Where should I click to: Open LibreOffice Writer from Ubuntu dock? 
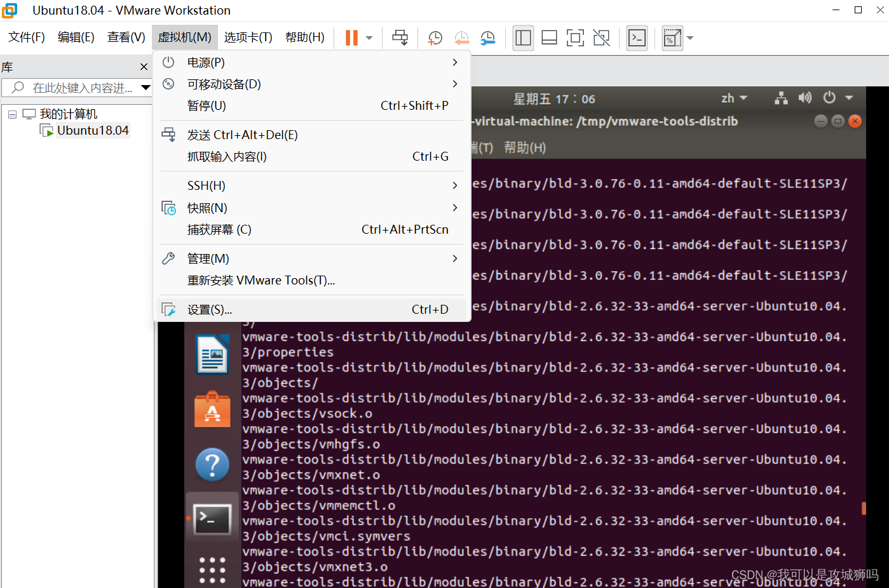tap(212, 355)
